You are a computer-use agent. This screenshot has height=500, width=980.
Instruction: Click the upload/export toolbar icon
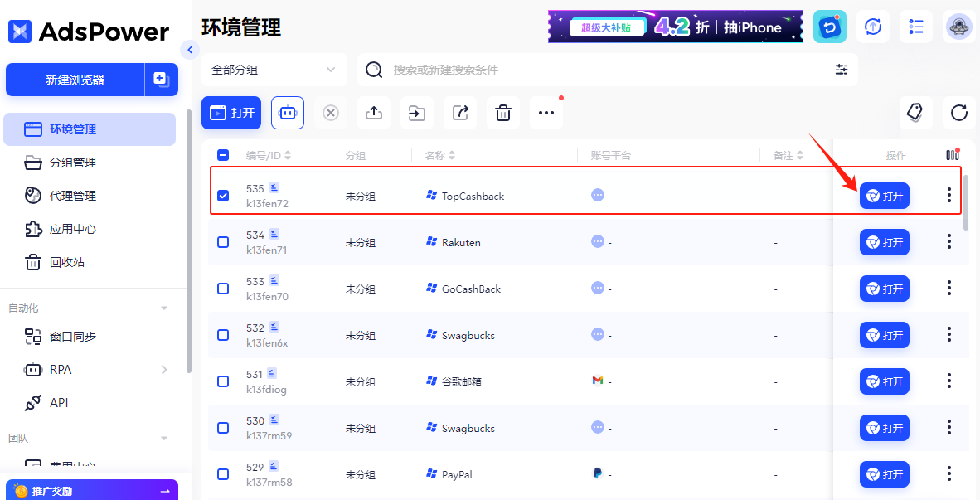(374, 113)
